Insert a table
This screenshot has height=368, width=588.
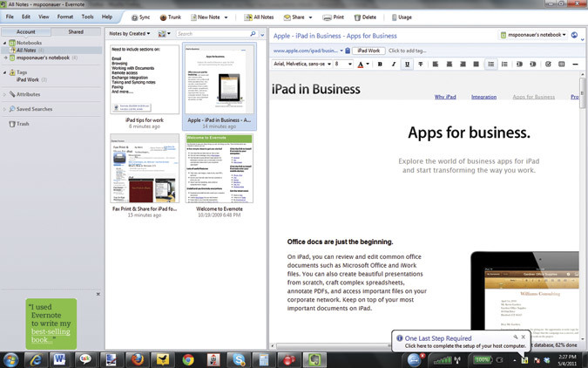click(561, 65)
